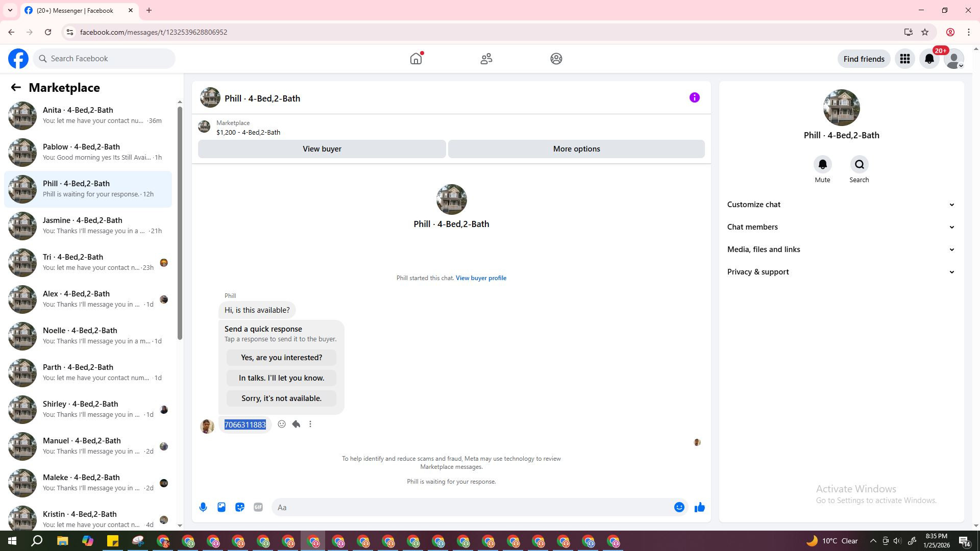
Task: Click the More options button
Action: 577,149
